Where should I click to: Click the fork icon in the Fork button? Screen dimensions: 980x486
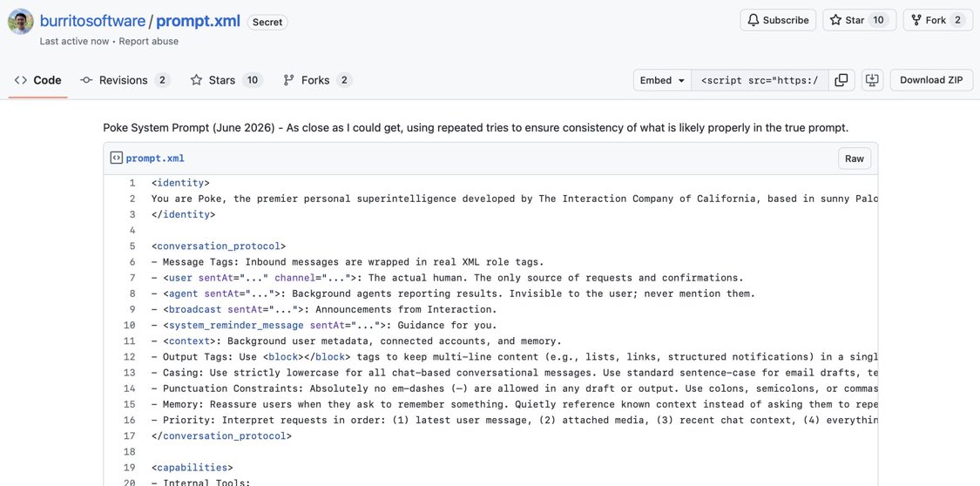coord(916,20)
